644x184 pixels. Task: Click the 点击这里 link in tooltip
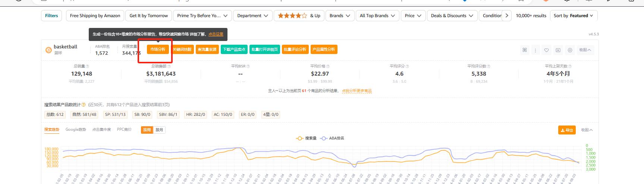click(x=216, y=34)
